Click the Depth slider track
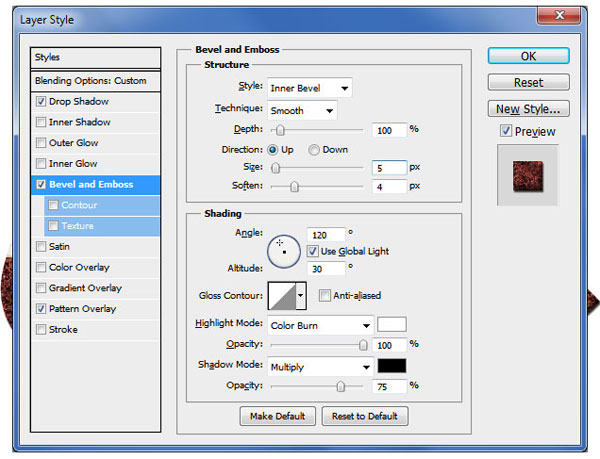The height and width of the screenshot is (459, 600). coord(318,130)
